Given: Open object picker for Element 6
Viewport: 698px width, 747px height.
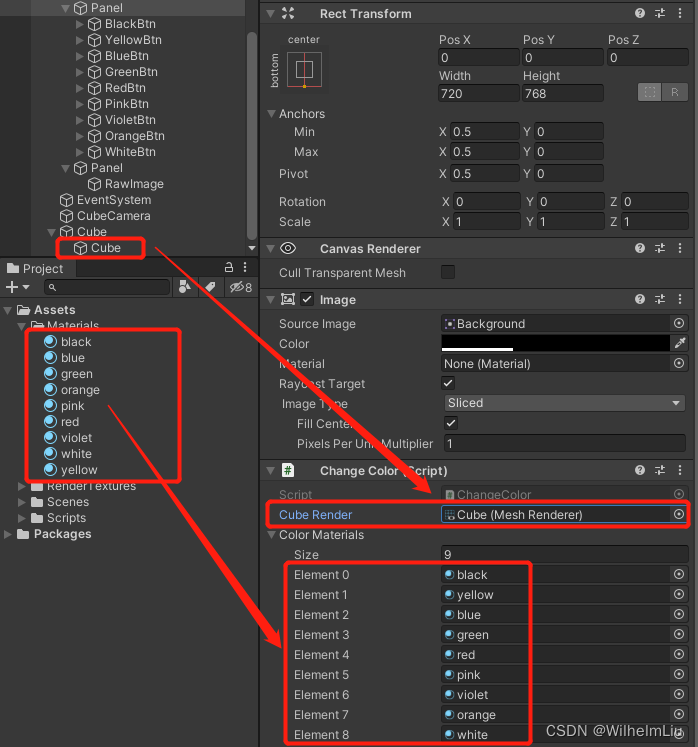Looking at the screenshot, I should click(679, 695).
